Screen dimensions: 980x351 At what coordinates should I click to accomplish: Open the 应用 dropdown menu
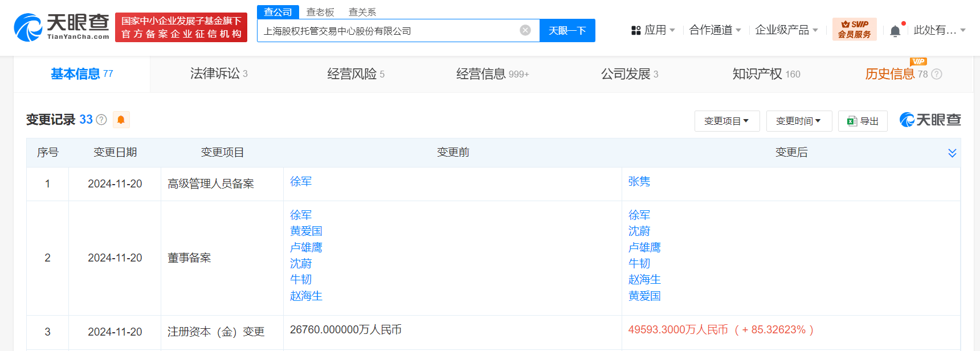click(653, 30)
